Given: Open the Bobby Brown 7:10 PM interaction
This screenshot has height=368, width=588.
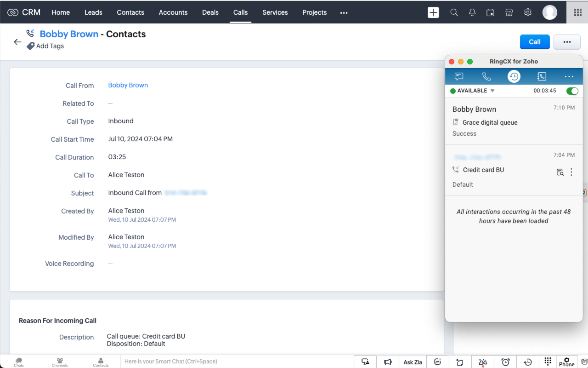Looking at the screenshot, I should [x=514, y=121].
